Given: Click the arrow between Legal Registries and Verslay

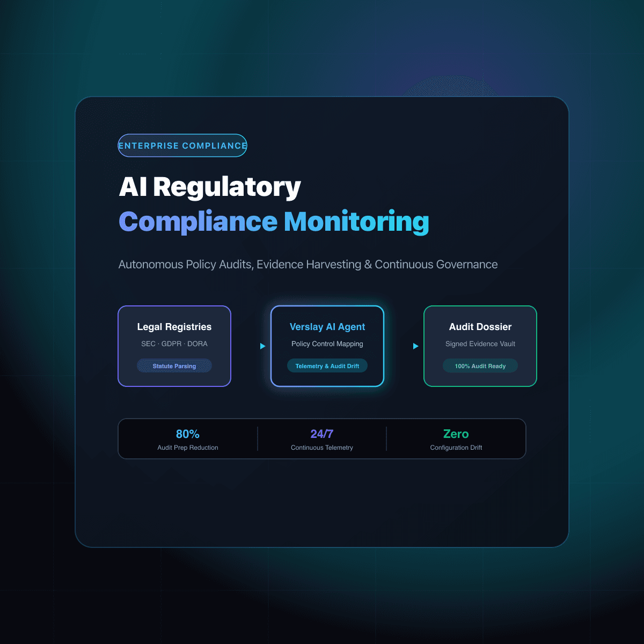Looking at the screenshot, I should point(263,346).
